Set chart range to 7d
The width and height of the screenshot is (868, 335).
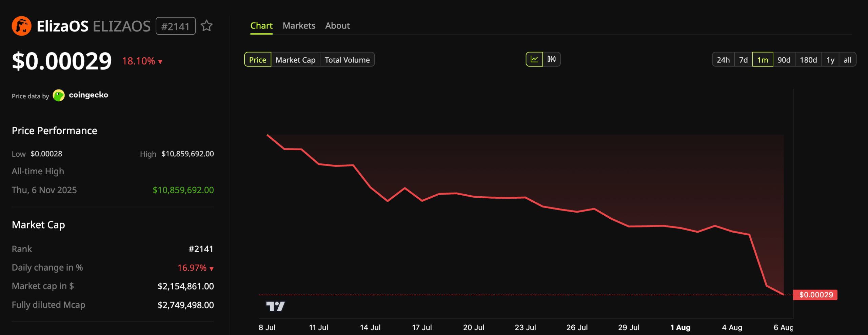tap(744, 60)
